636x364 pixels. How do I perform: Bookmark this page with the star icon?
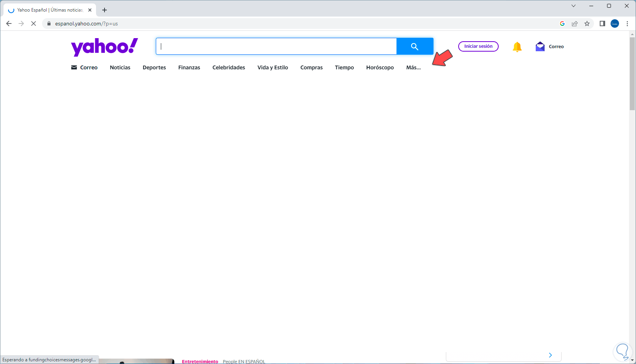[587, 23]
